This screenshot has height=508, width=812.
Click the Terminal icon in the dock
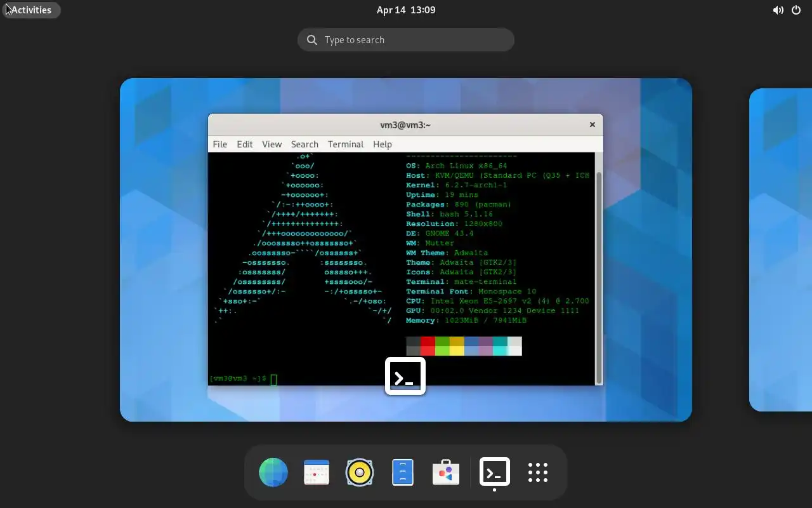494,472
